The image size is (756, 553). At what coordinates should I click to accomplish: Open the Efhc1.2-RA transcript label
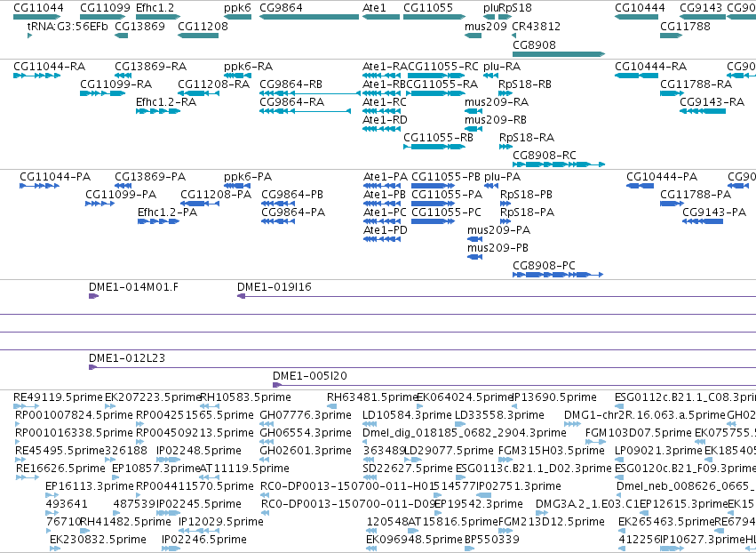click(166, 102)
